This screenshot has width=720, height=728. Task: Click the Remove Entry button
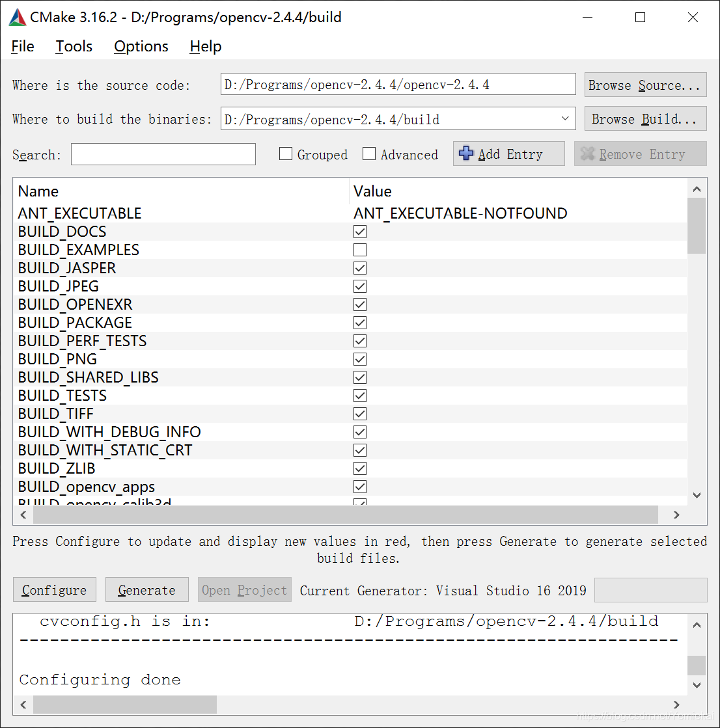pos(640,154)
